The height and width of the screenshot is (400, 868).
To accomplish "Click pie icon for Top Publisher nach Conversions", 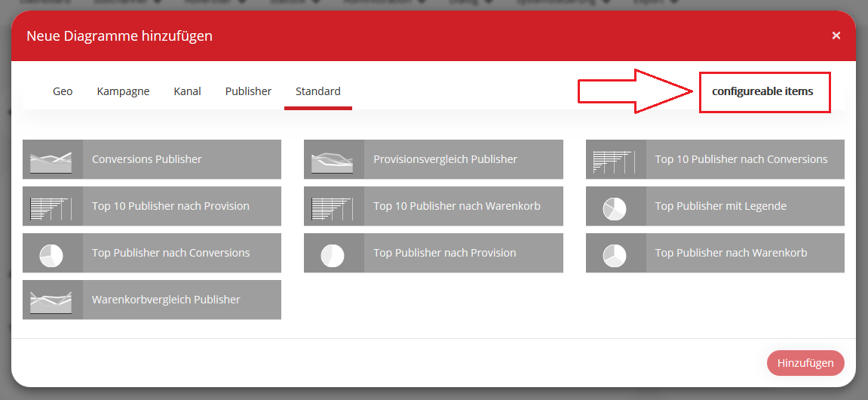I will click(51, 253).
